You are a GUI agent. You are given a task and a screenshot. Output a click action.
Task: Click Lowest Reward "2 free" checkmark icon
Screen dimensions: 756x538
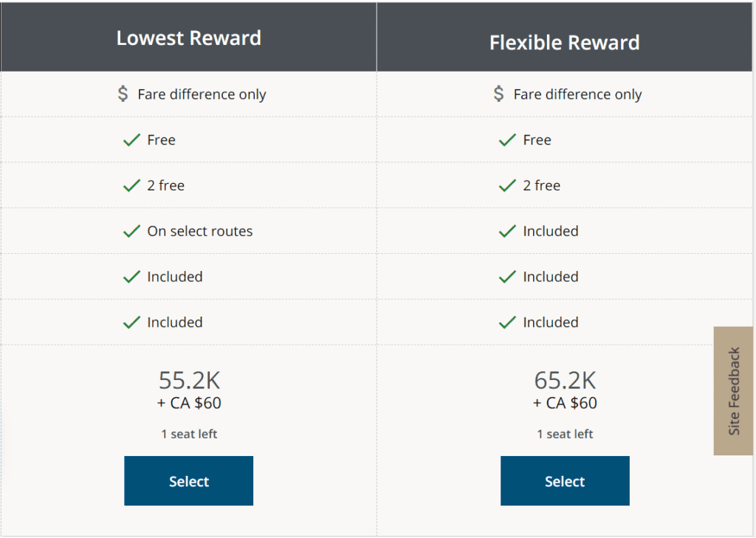[x=131, y=186]
